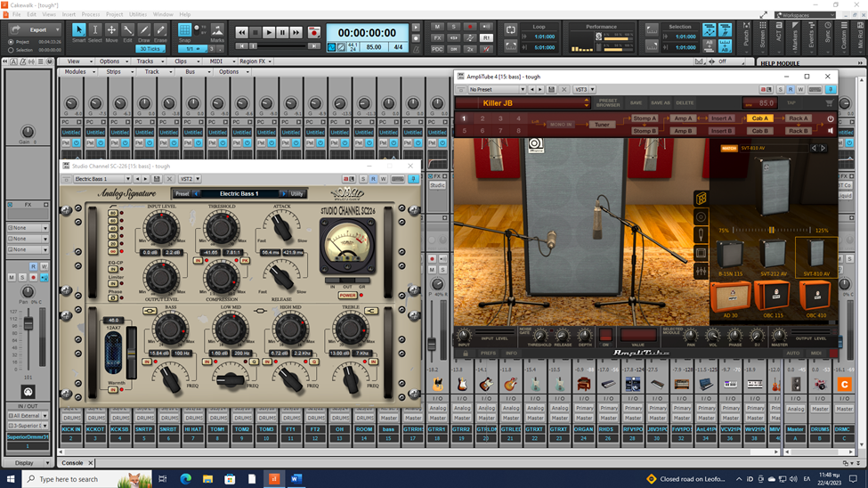Save preset in Studio Channel plugin header
Viewport: 868px width, 488px height.
(x=158, y=180)
